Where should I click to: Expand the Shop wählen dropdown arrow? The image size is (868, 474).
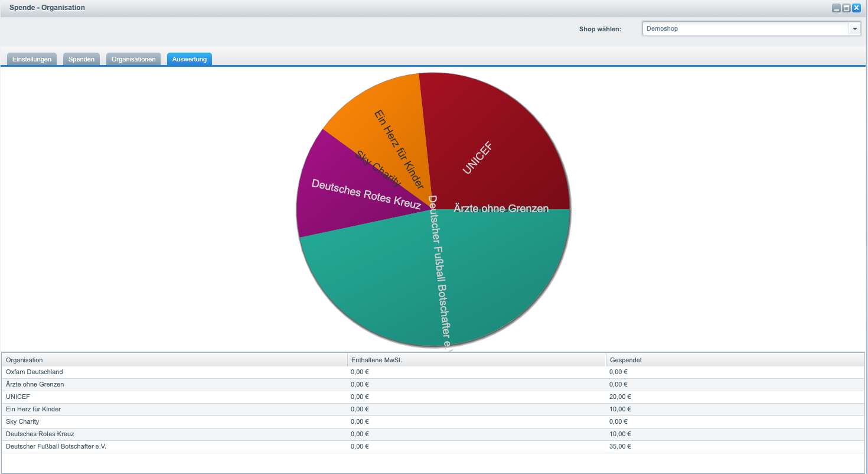tap(854, 28)
